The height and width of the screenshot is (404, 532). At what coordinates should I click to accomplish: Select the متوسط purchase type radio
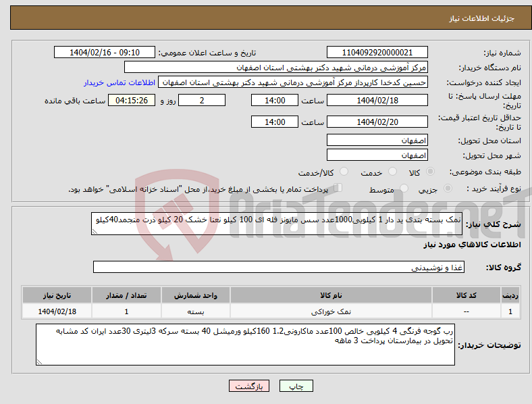pos(404,188)
